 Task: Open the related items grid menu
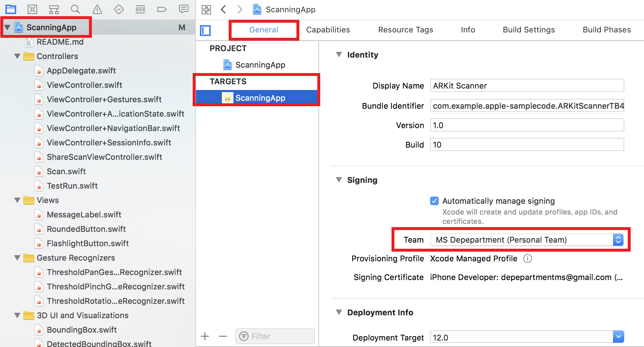tap(206, 9)
